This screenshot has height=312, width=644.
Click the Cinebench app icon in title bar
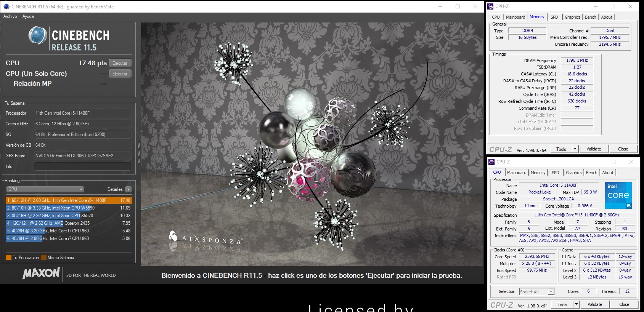coord(6,6)
